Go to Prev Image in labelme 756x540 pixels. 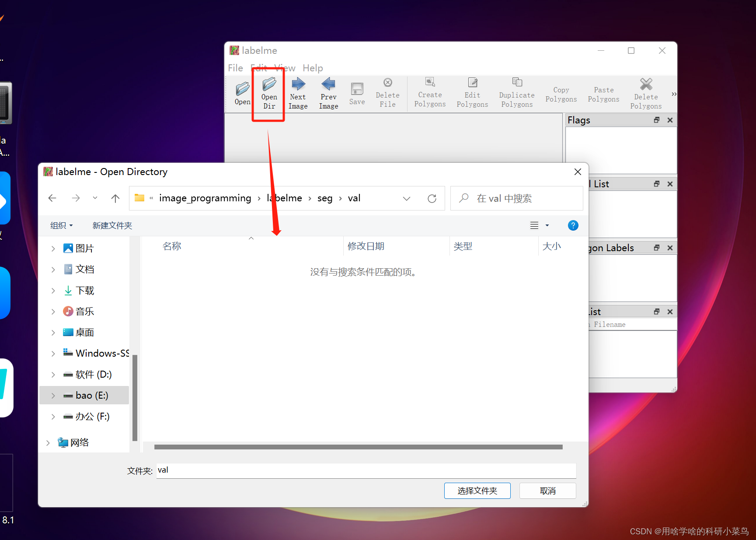pyautogui.click(x=328, y=93)
